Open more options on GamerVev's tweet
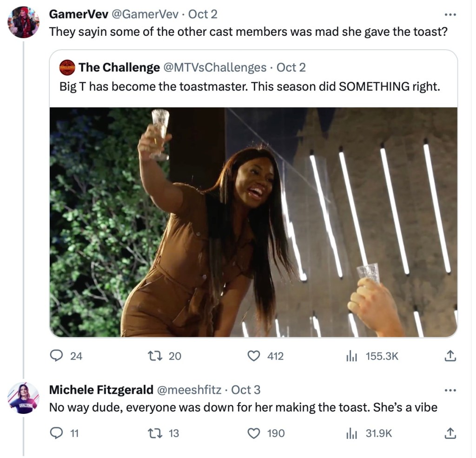 pyautogui.click(x=450, y=14)
